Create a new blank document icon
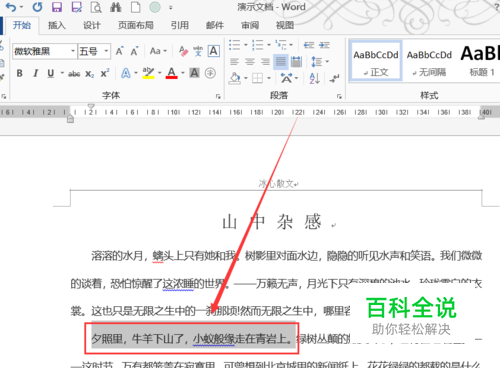 click(x=135, y=7)
